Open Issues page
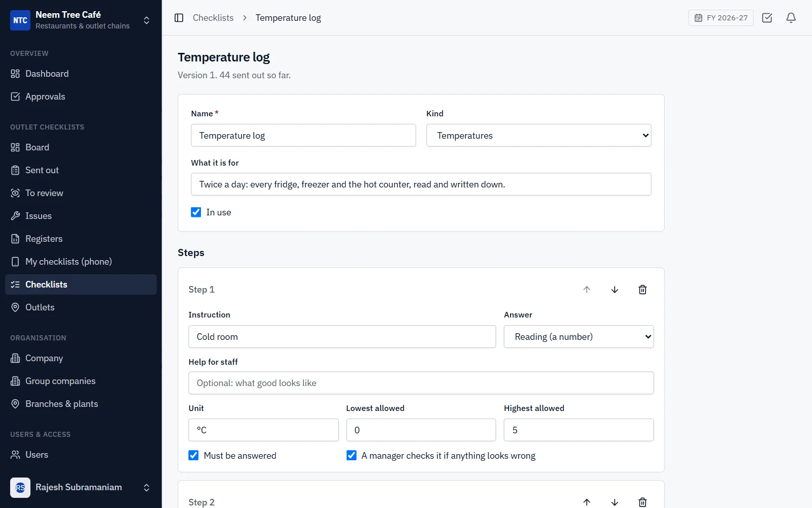The width and height of the screenshot is (812, 508). 81,216
